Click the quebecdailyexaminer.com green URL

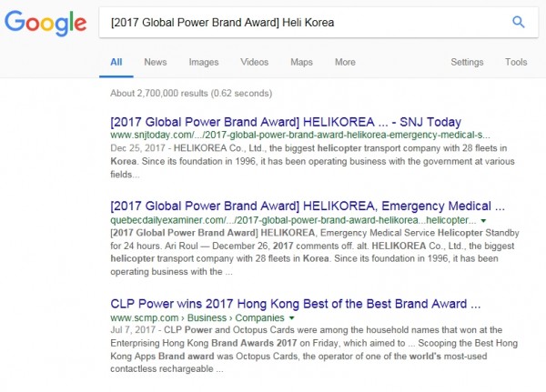(293, 220)
